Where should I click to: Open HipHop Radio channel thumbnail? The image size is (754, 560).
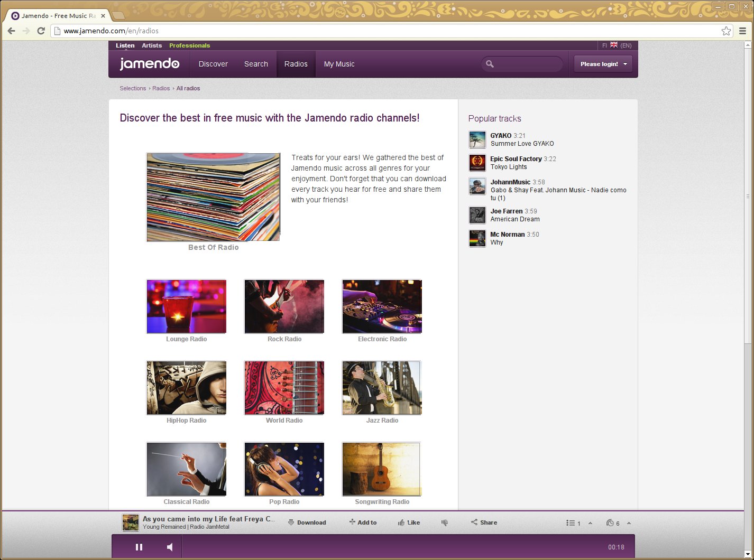(186, 388)
